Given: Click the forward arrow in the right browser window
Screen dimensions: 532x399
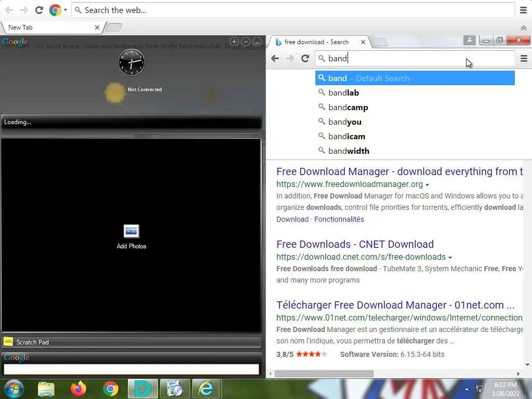Looking at the screenshot, I should tap(290, 58).
